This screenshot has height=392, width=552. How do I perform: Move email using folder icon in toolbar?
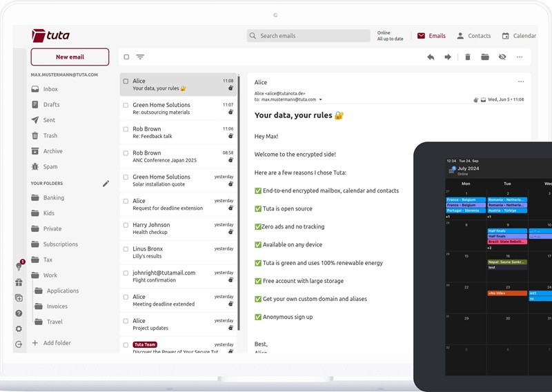[485, 57]
